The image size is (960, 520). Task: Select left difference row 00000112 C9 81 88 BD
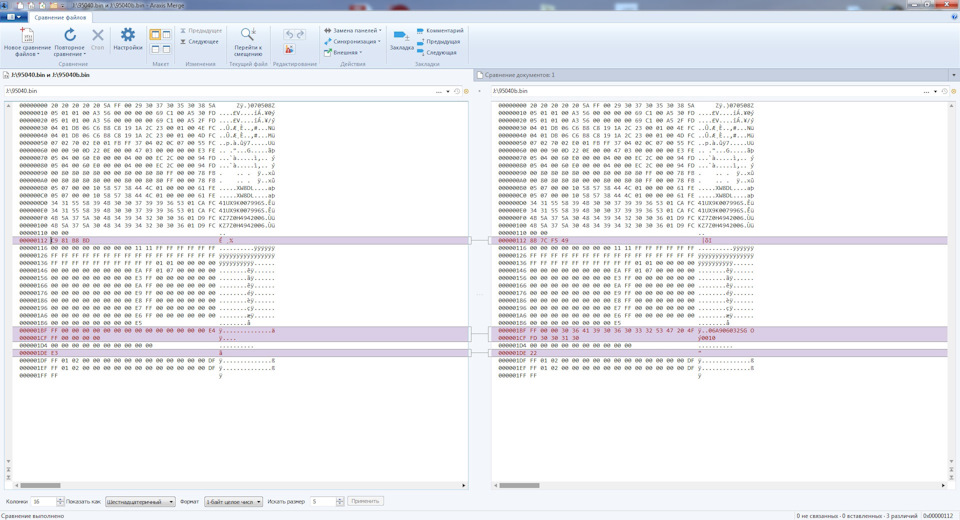[241, 241]
